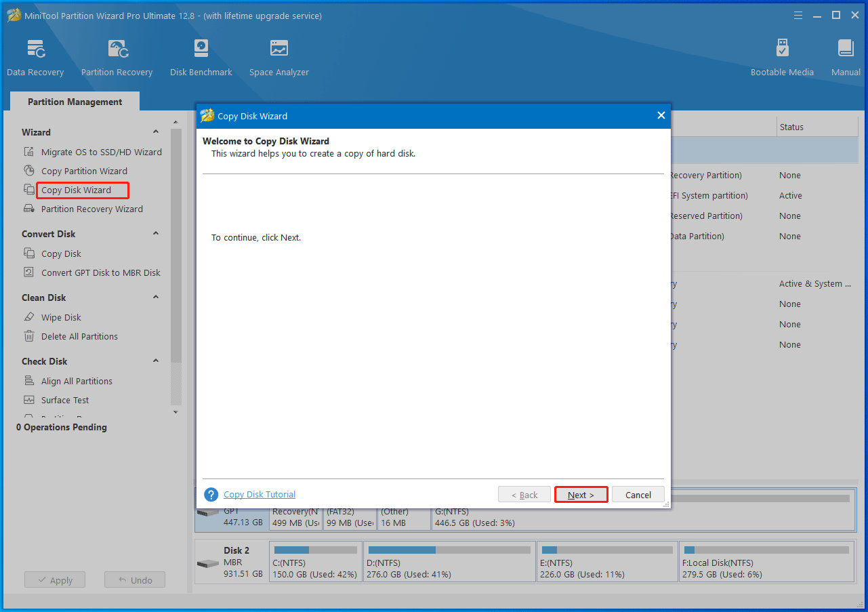This screenshot has height=612, width=868.
Task: Select Copy Disk Wizard entry
Action: click(76, 190)
